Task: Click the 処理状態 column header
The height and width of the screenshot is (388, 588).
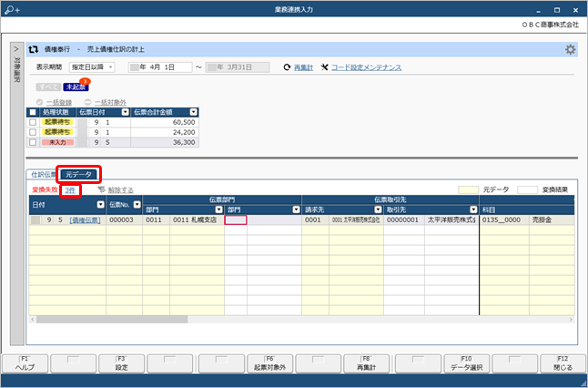Action: point(57,112)
